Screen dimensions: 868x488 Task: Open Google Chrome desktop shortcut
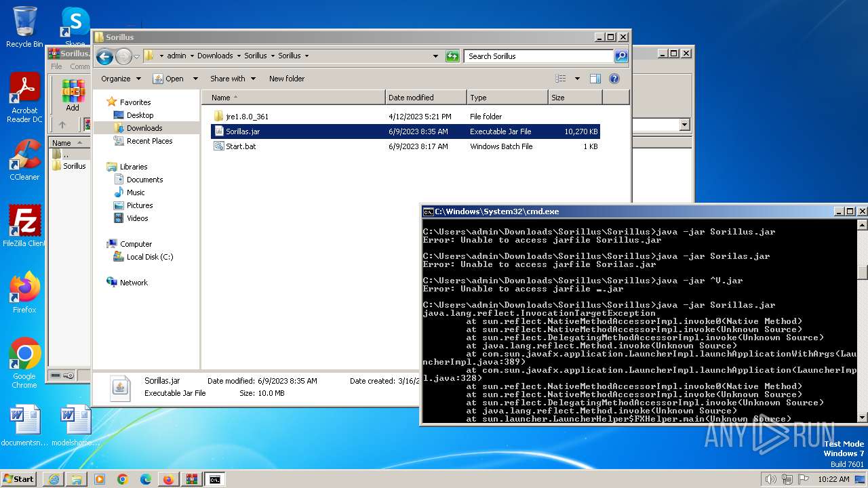point(24,363)
